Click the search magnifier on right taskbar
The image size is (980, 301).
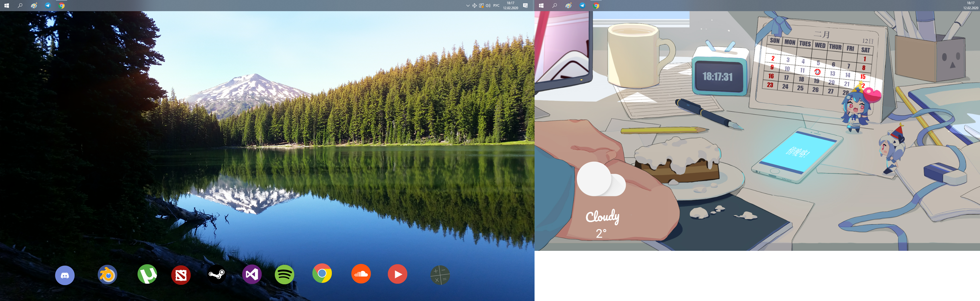[555, 5]
